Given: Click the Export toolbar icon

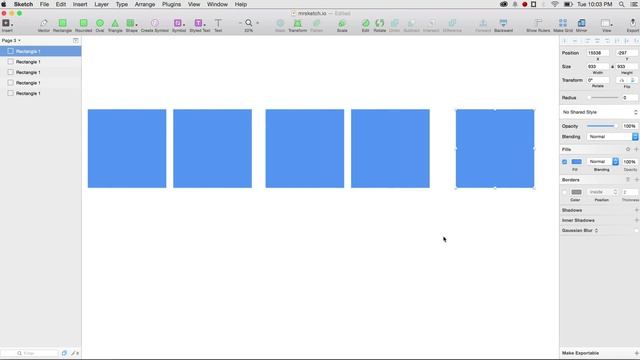Looking at the screenshot, I should point(633,25).
